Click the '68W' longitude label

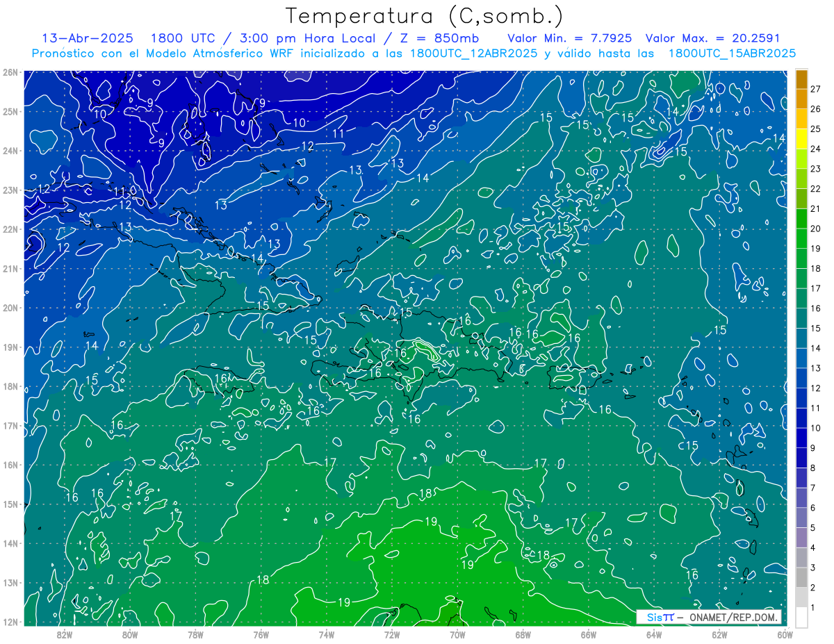(x=523, y=634)
